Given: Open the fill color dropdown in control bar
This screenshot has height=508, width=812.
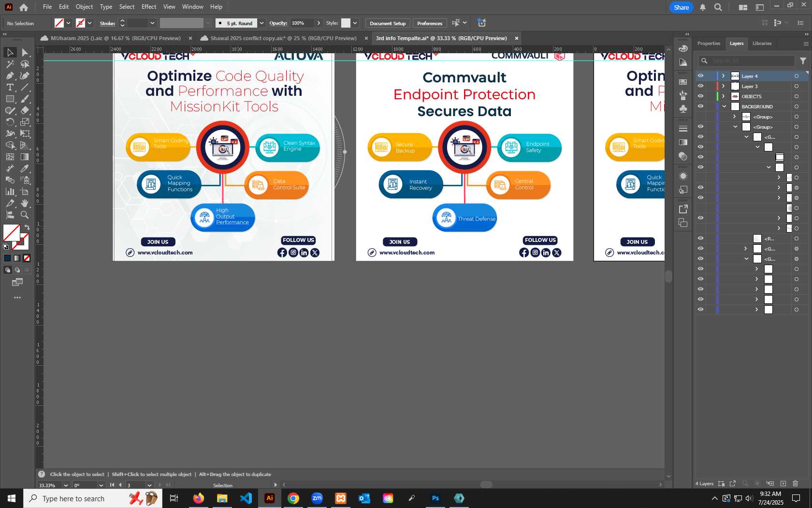Looking at the screenshot, I should [x=68, y=23].
